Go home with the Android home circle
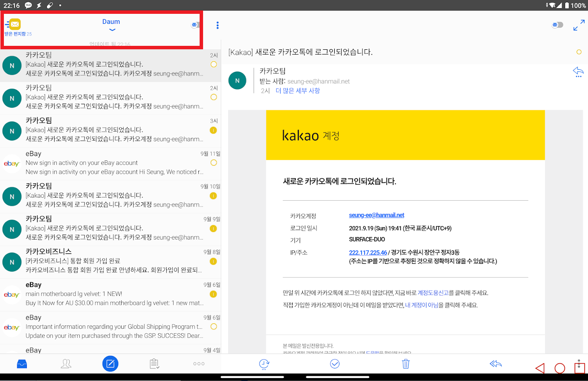This screenshot has width=588, height=381. point(560,368)
